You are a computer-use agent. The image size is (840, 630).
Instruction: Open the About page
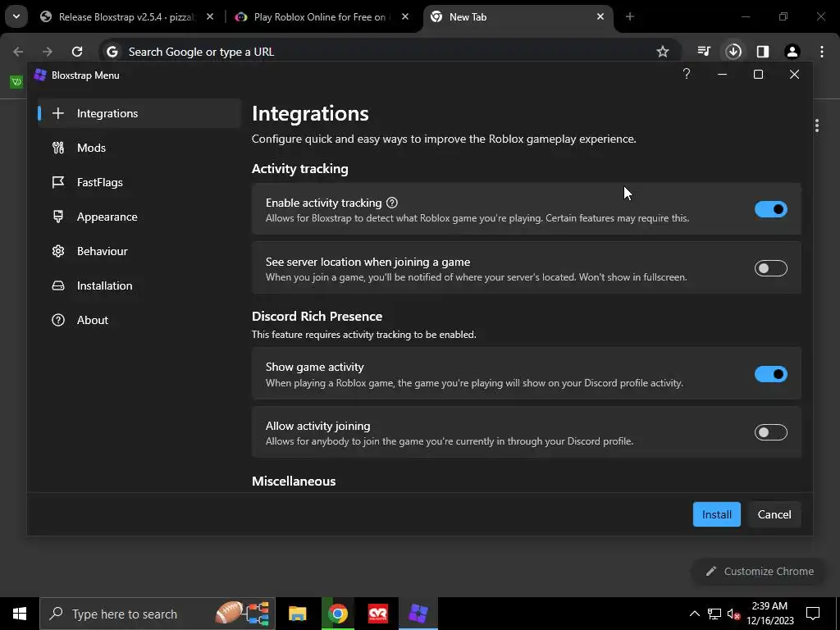tap(139, 320)
